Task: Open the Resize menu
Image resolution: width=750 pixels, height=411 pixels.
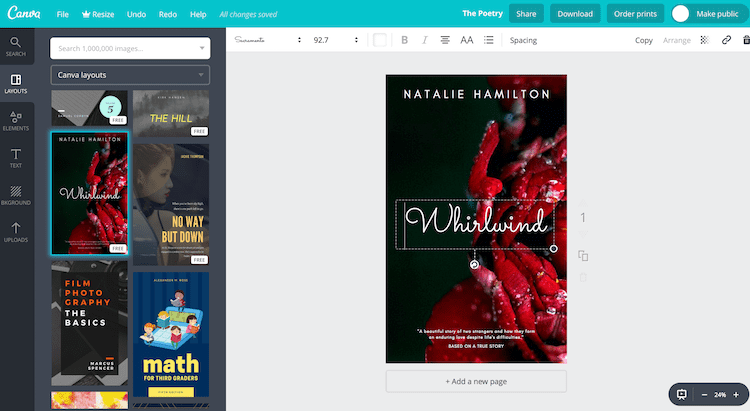Action: coord(98,14)
